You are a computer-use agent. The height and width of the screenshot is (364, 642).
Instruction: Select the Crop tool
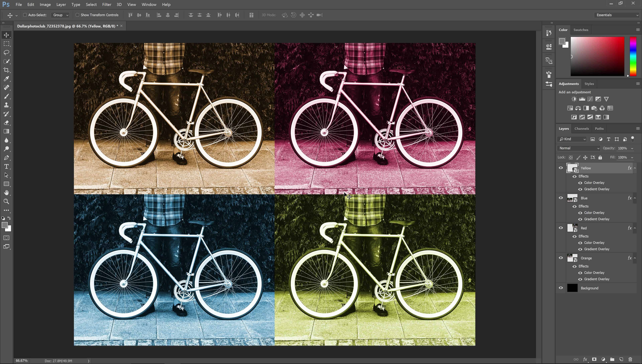pyautogui.click(x=7, y=70)
